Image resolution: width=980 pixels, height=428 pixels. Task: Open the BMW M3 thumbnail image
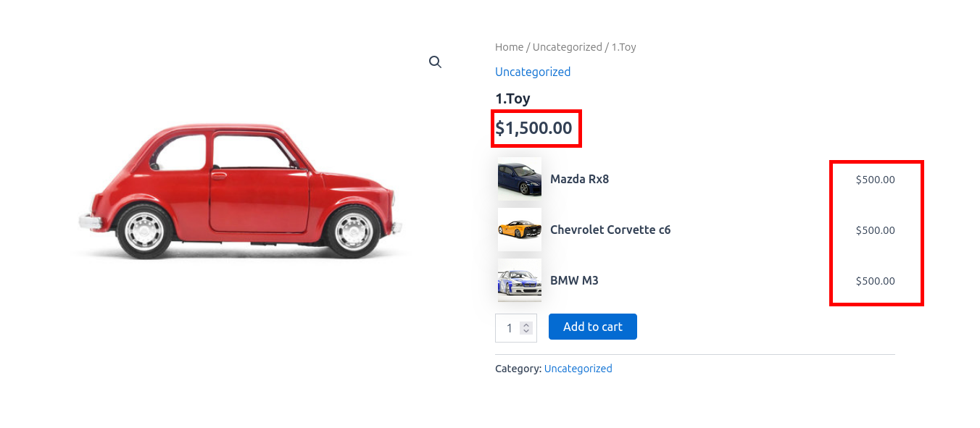520,280
